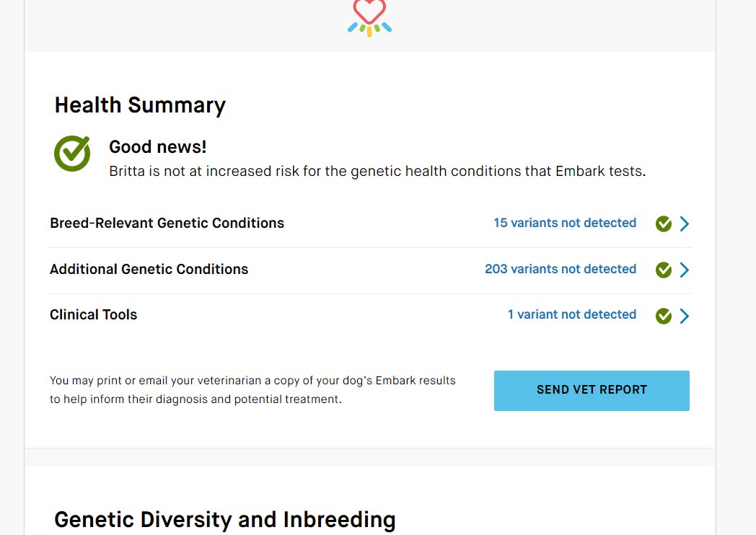Open the 1 variant not detected link
This screenshot has width=756, height=535.
(x=572, y=314)
